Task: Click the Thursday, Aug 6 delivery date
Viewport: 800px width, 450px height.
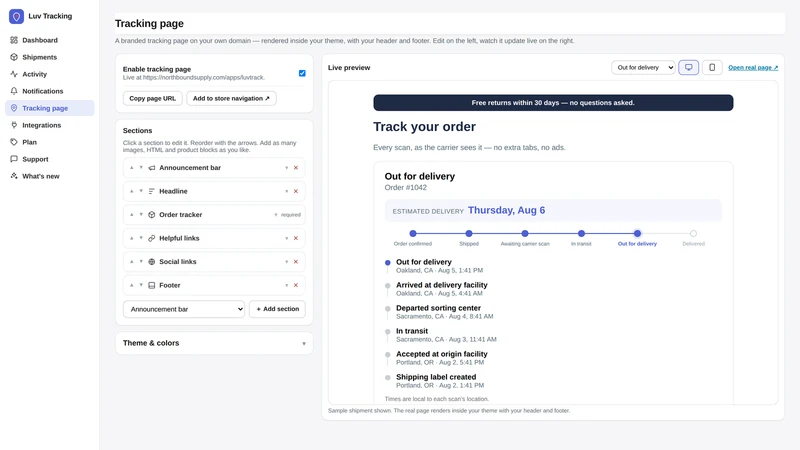Action: click(506, 210)
